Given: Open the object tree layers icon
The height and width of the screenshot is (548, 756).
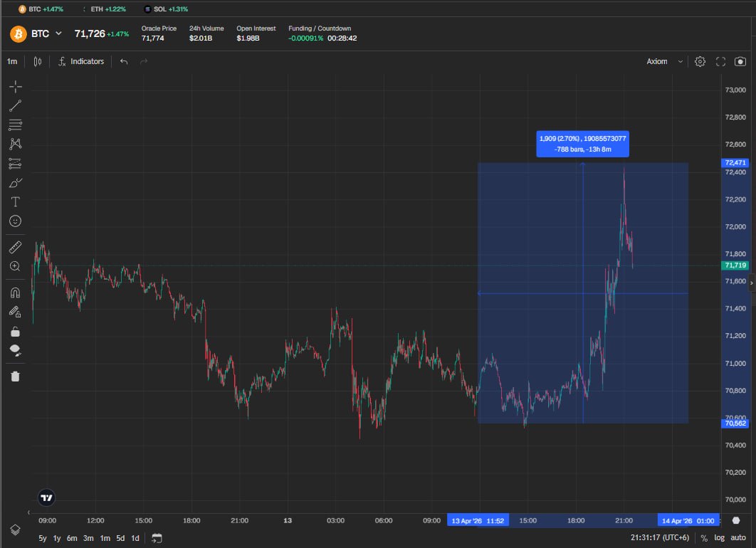Looking at the screenshot, I should [x=16, y=529].
